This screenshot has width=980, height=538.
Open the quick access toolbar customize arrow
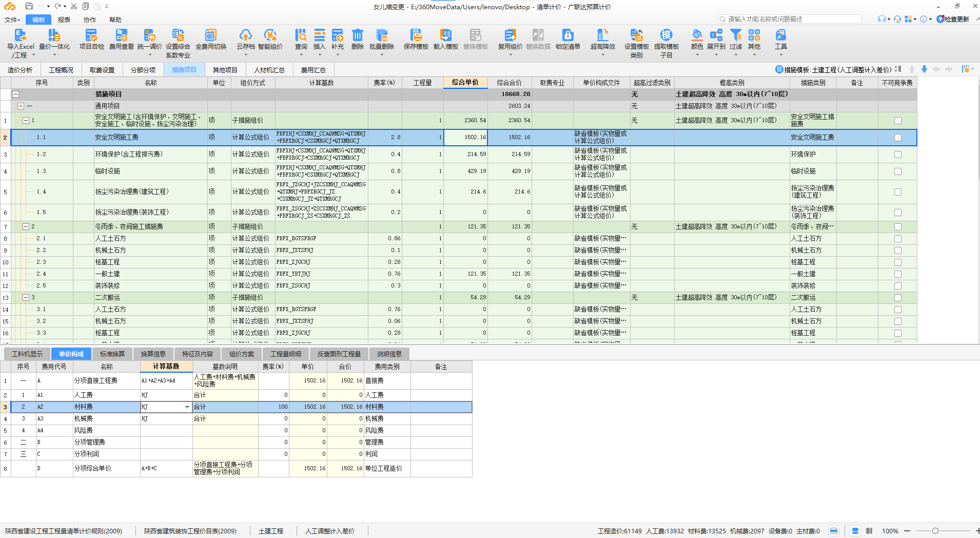(107, 7)
